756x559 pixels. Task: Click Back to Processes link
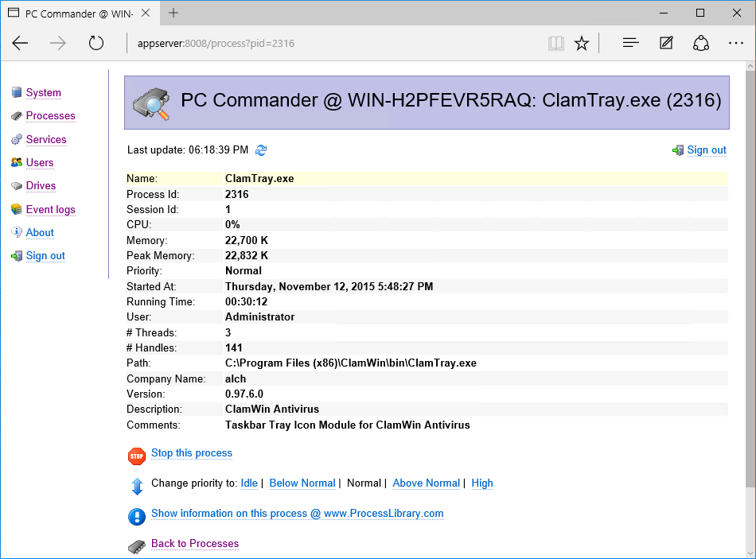195,544
